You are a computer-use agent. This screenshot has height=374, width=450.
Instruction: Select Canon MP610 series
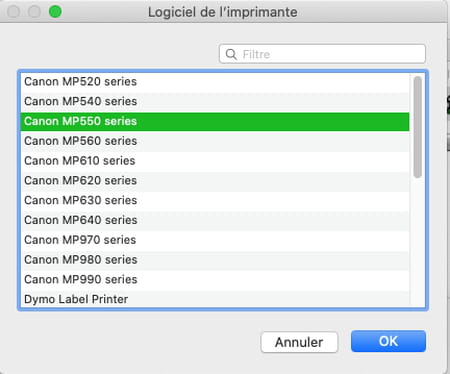(x=215, y=161)
